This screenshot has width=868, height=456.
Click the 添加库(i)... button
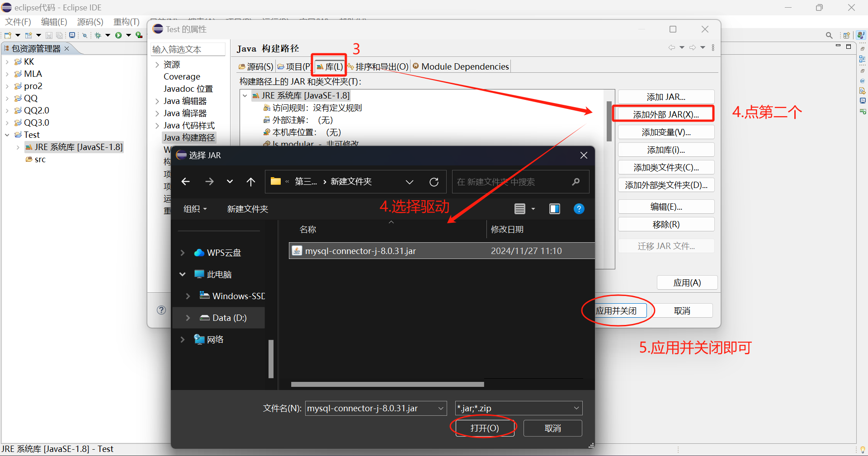[x=666, y=150]
